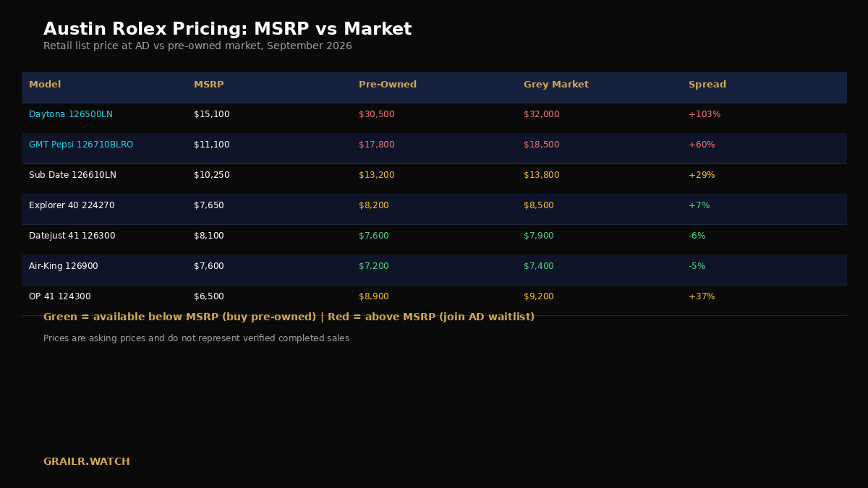Click OP 41 MSRP value $6,500
Screen dimensions: 868x488
click(x=209, y=296)
